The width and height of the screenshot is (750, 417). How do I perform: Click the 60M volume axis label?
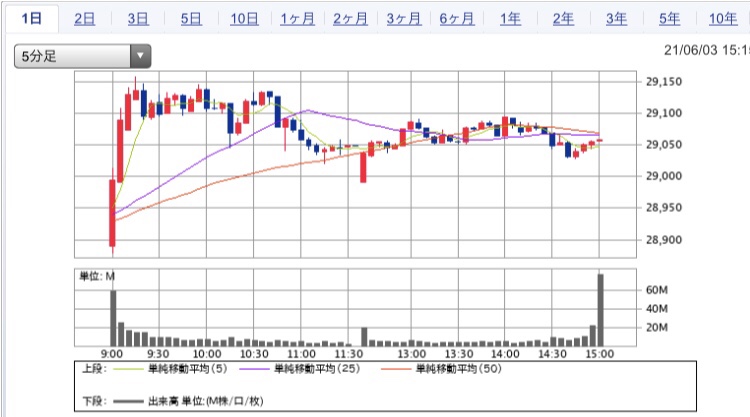point(657,290)
